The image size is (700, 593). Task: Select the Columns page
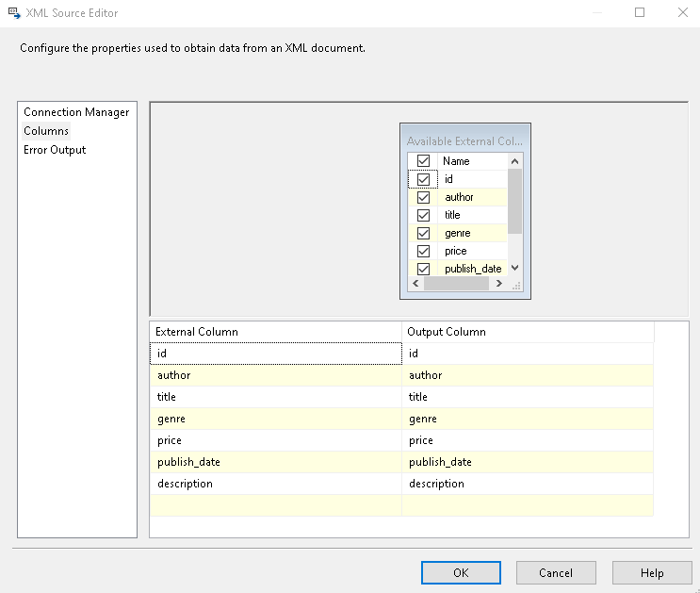[46, 131]
